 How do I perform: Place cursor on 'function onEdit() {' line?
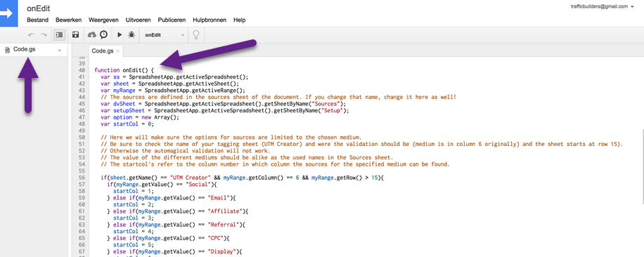point(124,70)
